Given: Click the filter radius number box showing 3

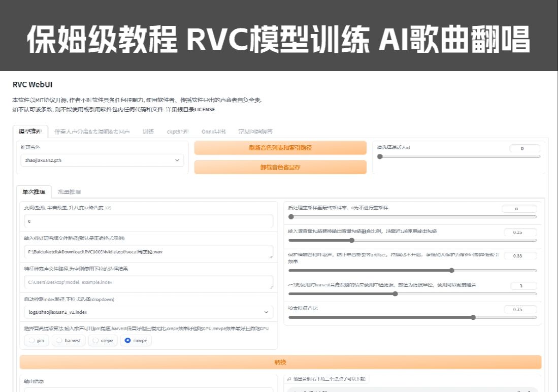Looking at the screenshot, I should pos(523,285).
